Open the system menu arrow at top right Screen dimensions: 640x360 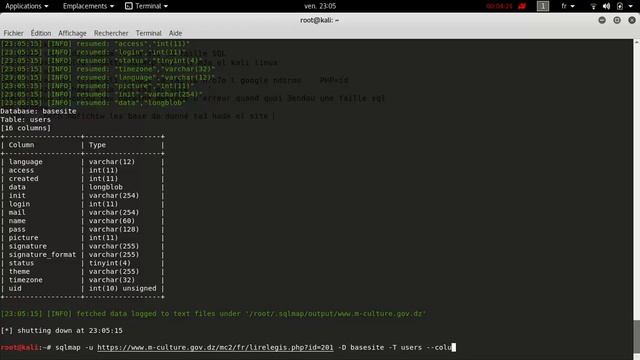631,6
